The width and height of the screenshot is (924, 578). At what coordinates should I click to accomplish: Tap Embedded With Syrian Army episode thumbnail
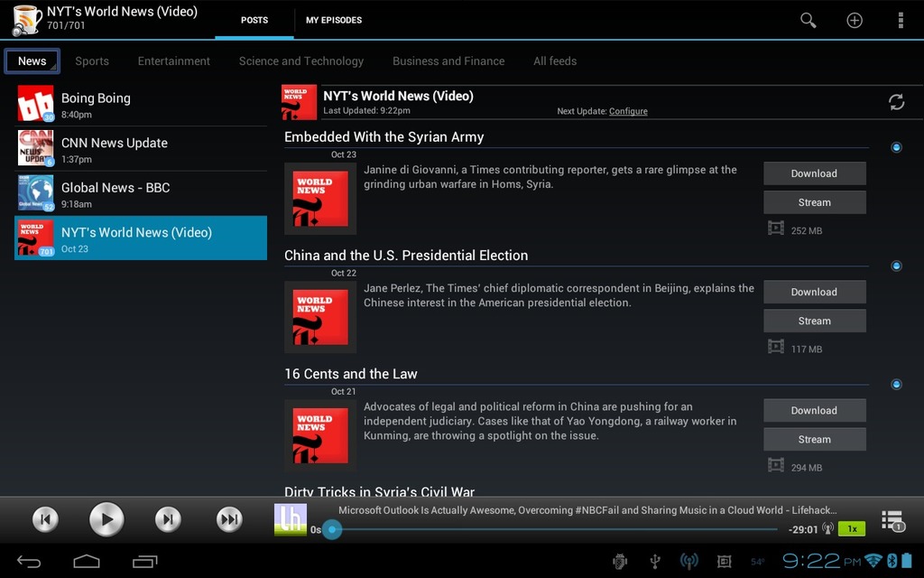click(320, 199)
